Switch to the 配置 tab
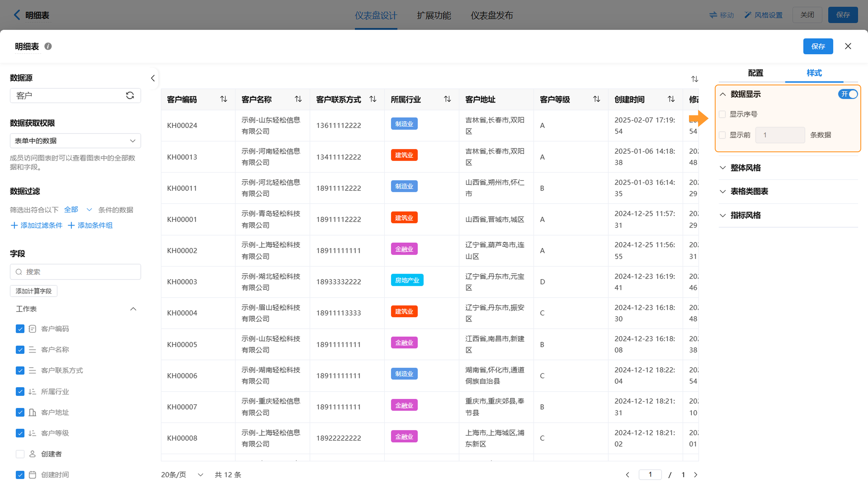The image size is (868, 488). (755, 73)
